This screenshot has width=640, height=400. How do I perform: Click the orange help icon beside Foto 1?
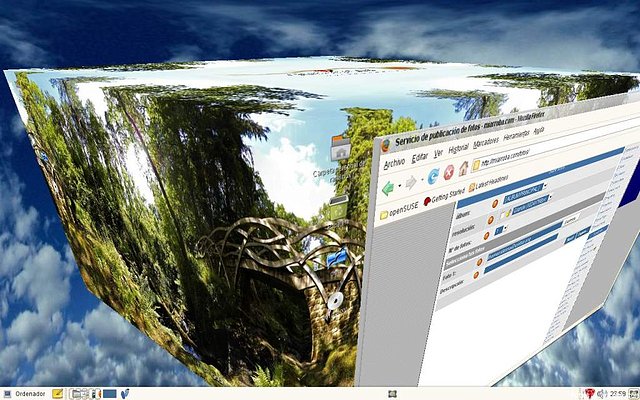click(x=479, y=262)
